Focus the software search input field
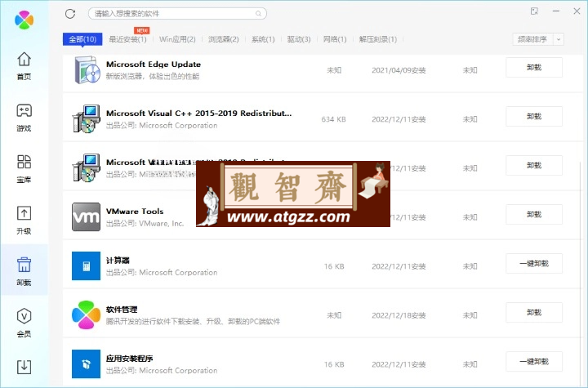 (177, 14)
